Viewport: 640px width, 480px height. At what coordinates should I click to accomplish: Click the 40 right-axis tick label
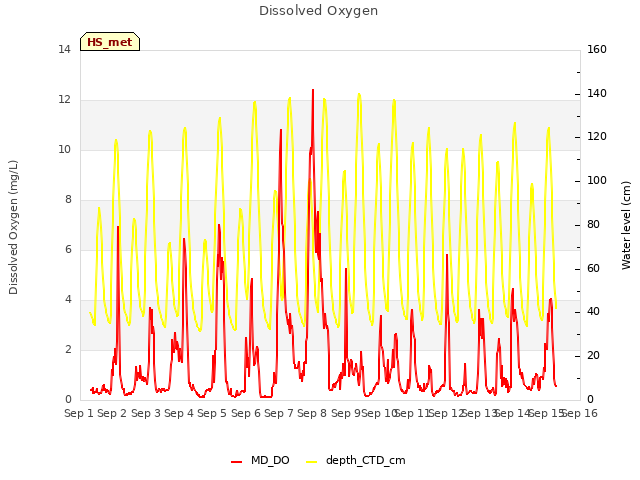[x=593, y=312]
